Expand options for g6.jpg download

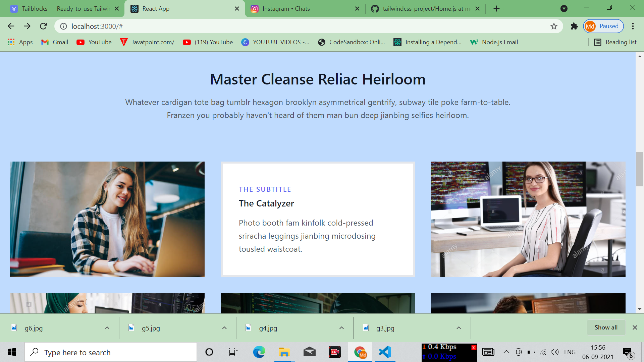pos(107,328)
